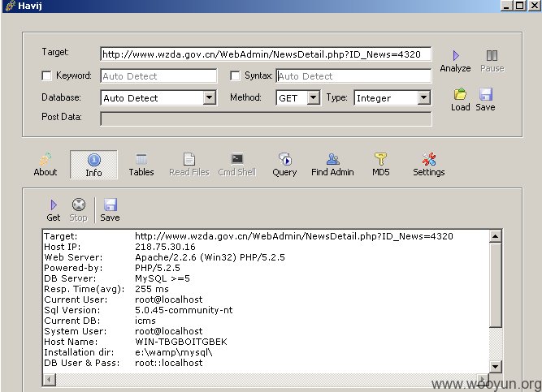Click the Havij title bar icon

(x=11, y=6)
